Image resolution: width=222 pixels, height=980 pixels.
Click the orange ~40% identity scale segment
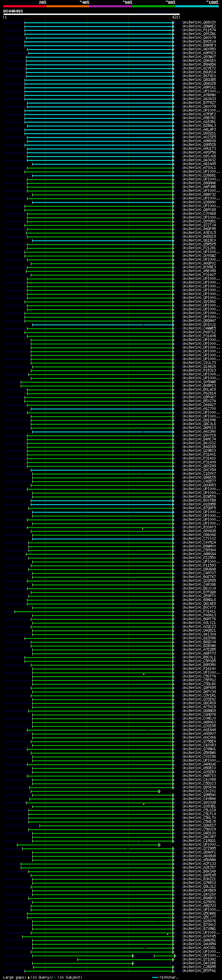68,6
